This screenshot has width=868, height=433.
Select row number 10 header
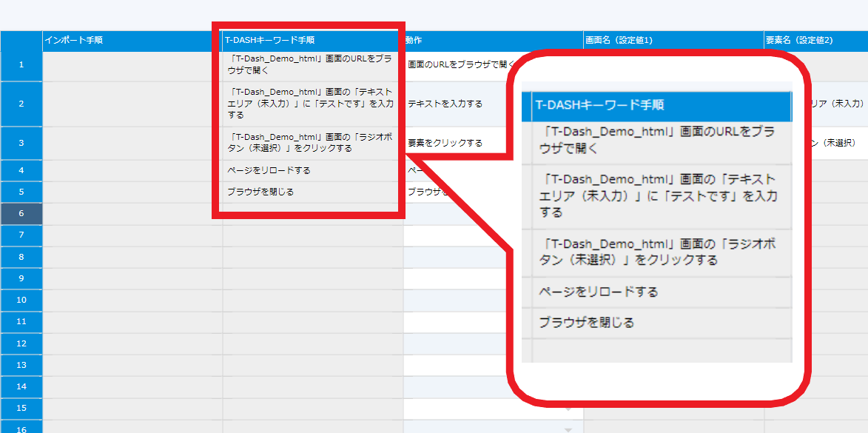(x=21, y=300)
